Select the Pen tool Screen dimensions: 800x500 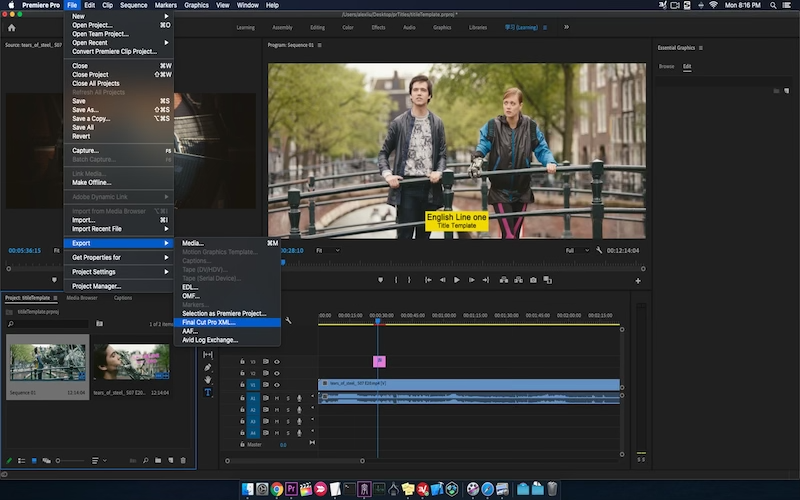pos(208,367)
